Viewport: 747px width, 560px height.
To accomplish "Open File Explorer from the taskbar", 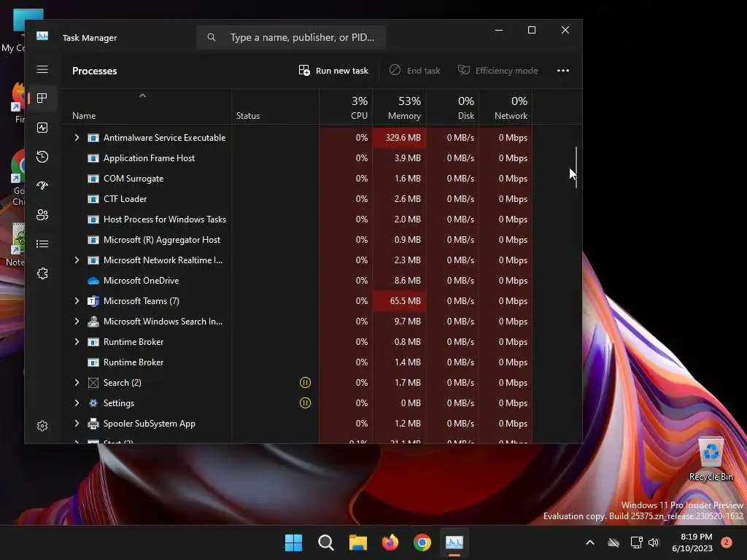I will click(357, 542).
